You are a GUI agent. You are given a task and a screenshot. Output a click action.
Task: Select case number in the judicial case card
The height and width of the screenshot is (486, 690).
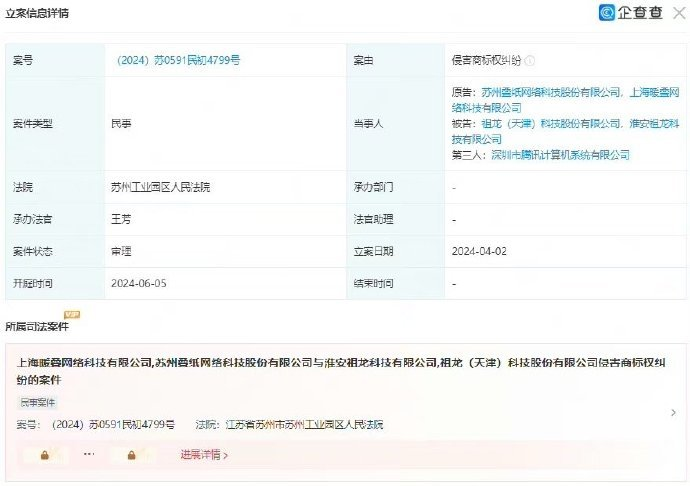coord(113,425)
